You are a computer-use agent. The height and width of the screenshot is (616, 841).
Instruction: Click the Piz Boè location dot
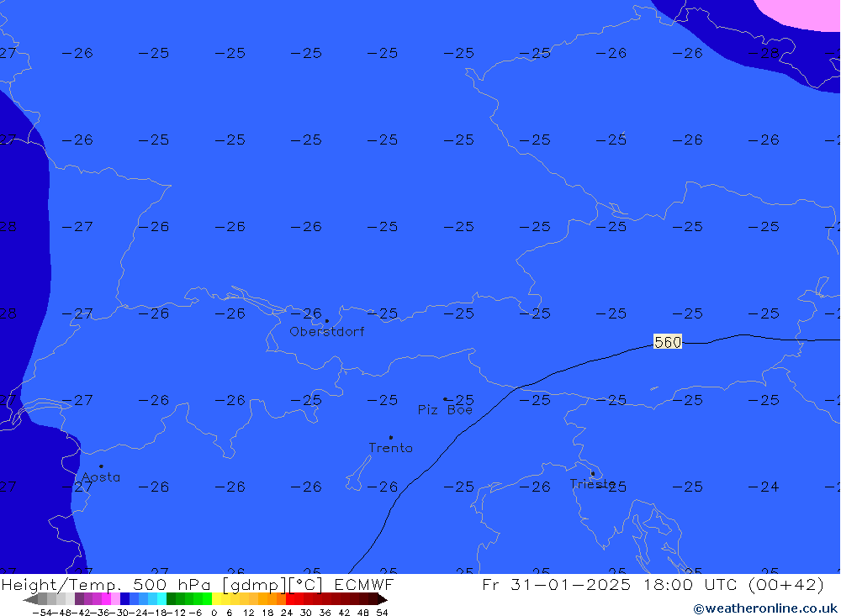pyautogui.click(x=445, y=399)
